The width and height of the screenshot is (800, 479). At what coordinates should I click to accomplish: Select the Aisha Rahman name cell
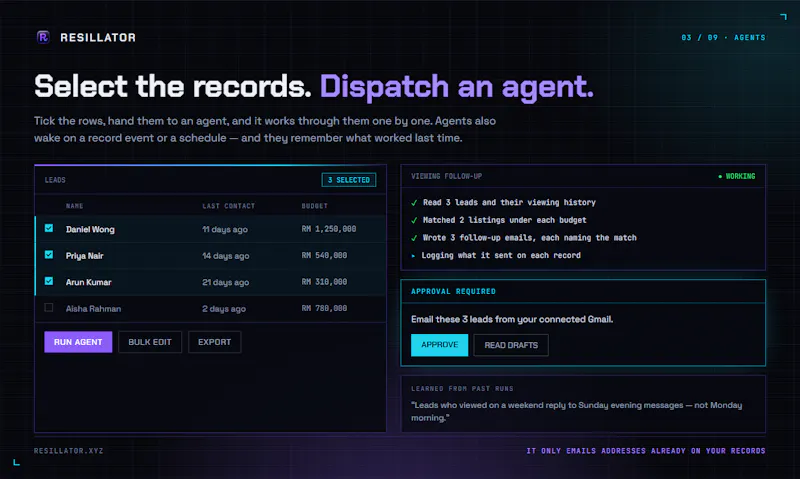pyautogui.click(x=93, y=309)
